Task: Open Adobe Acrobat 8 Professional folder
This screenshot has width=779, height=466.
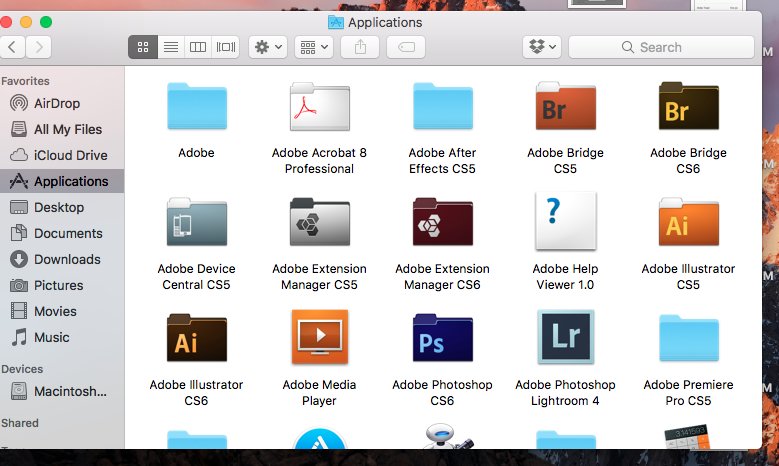Action: 319,107
